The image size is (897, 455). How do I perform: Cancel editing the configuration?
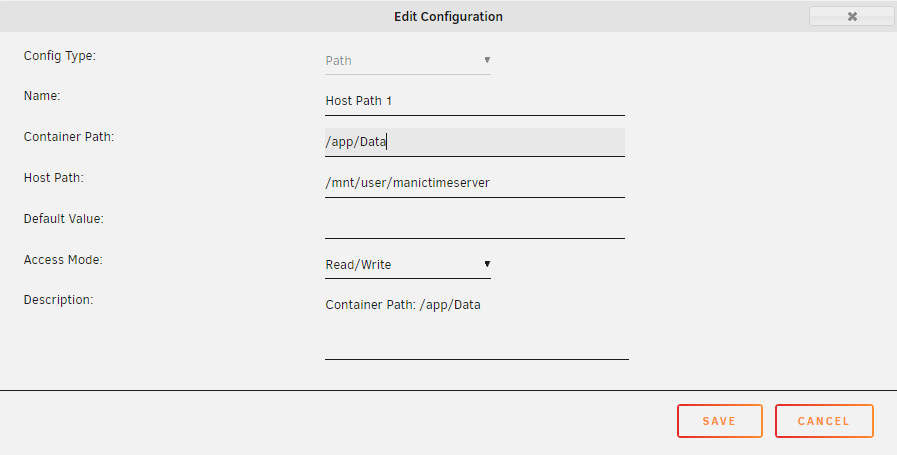(x=824, y=421)
